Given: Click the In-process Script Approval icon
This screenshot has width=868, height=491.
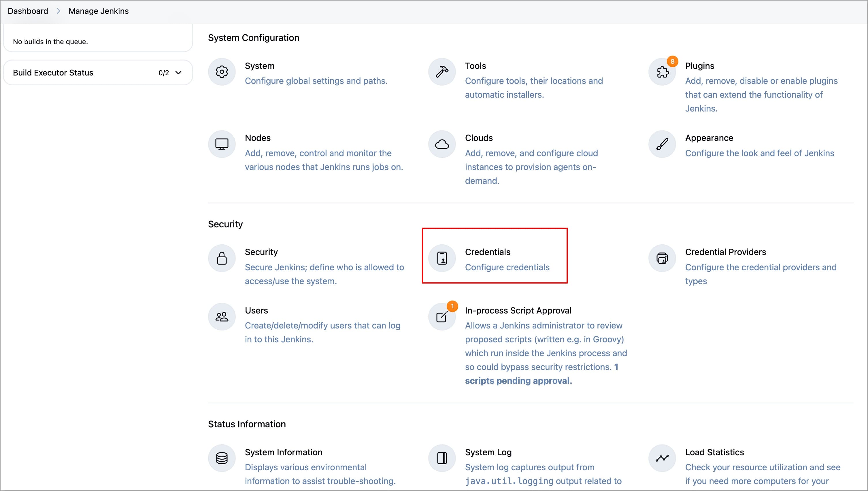Looking at the screenshot, I should 442,317.
